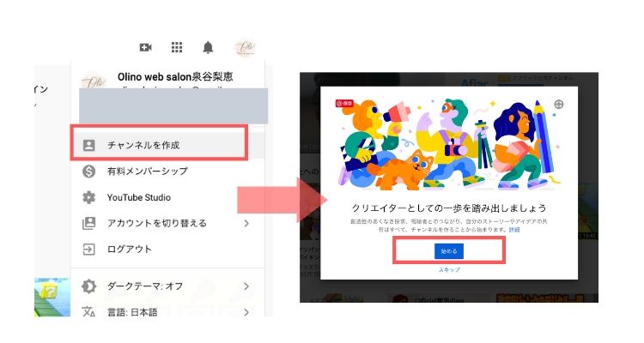Screen dimensions: 644x343
Task: Click the creator illustration image
Action: click(x=449, y=143)
